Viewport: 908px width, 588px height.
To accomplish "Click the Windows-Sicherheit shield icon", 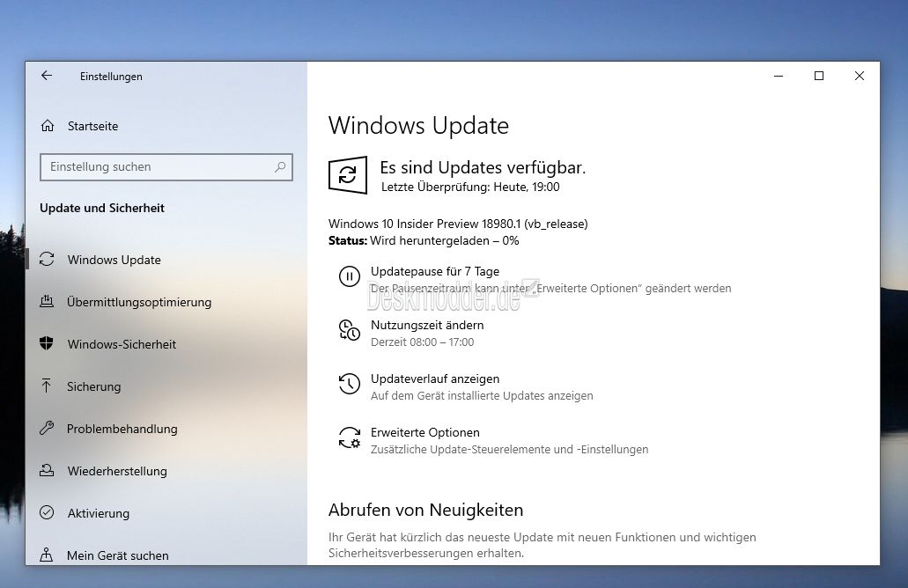I will tap(47, 344).
